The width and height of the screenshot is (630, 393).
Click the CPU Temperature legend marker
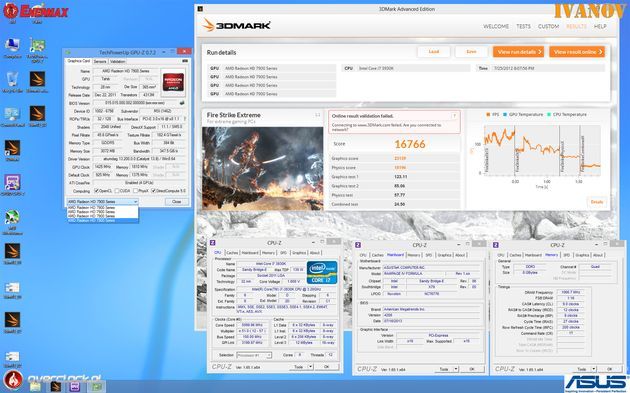pos(549,115)
